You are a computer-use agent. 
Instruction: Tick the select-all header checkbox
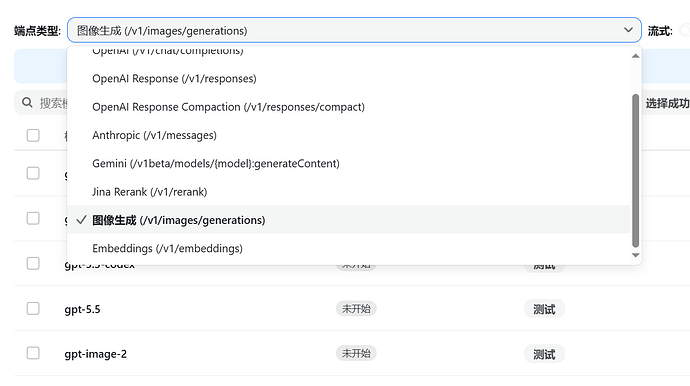[x=33, y=135]
